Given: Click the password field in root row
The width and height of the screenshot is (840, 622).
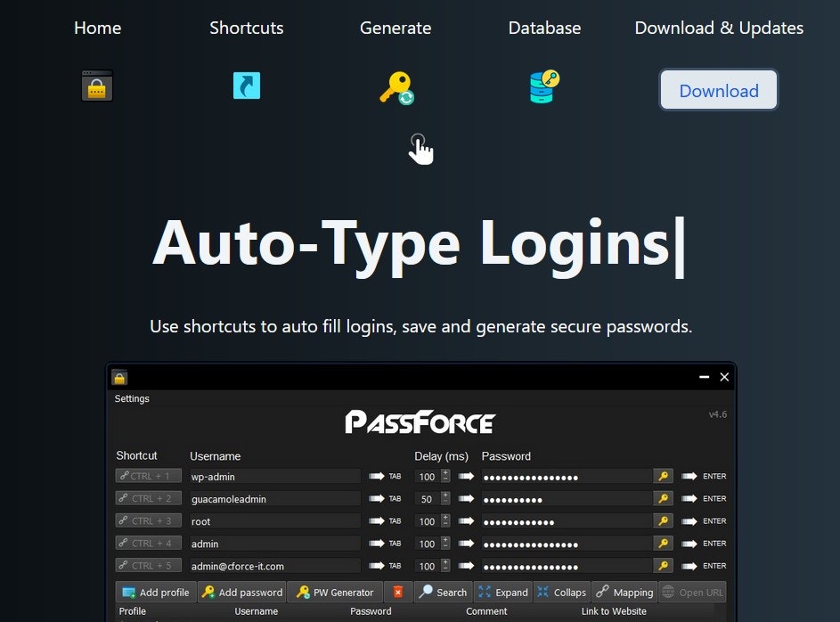Looking at the screenshot, I should (x=567, y=521).
